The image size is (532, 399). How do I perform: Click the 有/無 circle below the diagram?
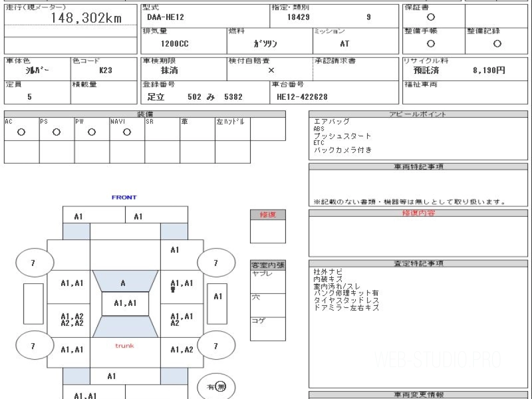(x=216, y=387)
